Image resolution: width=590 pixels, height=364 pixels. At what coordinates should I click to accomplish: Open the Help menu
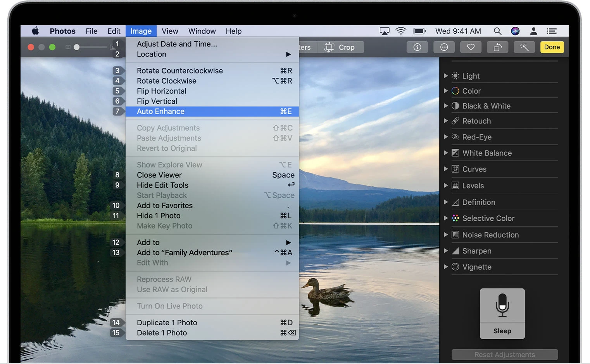tap(234, 31)
